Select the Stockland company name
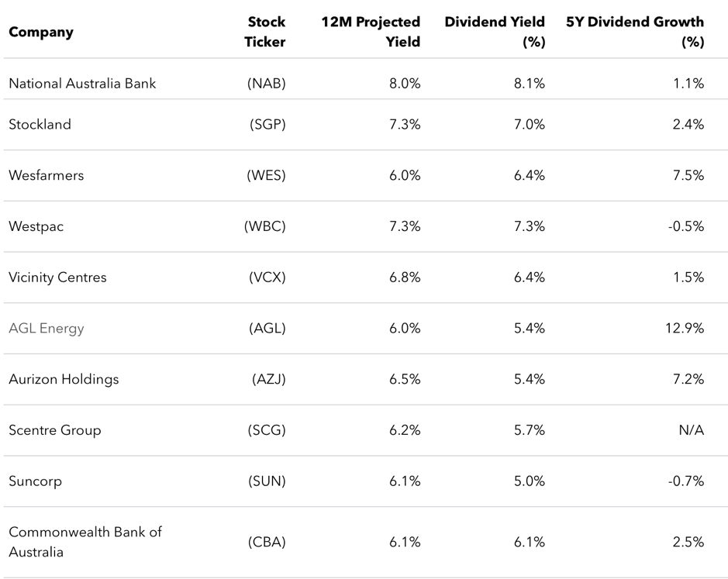 40,125
